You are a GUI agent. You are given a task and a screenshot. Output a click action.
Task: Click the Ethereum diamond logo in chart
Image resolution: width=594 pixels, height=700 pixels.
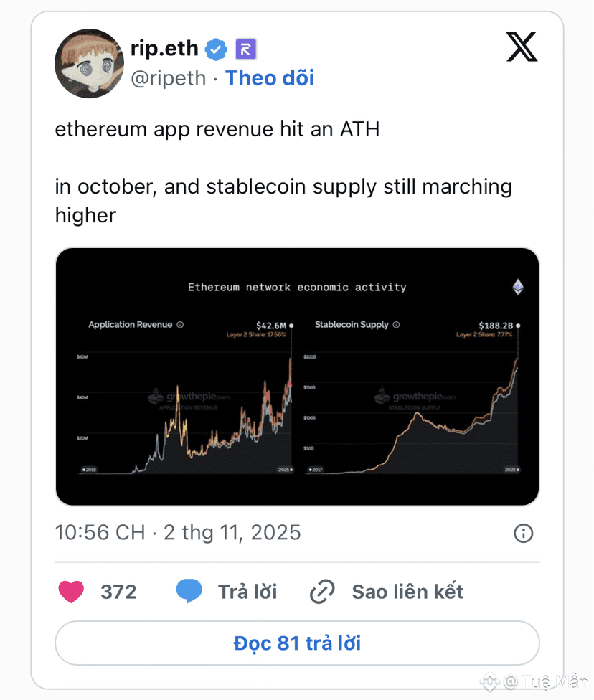point(518,288)
